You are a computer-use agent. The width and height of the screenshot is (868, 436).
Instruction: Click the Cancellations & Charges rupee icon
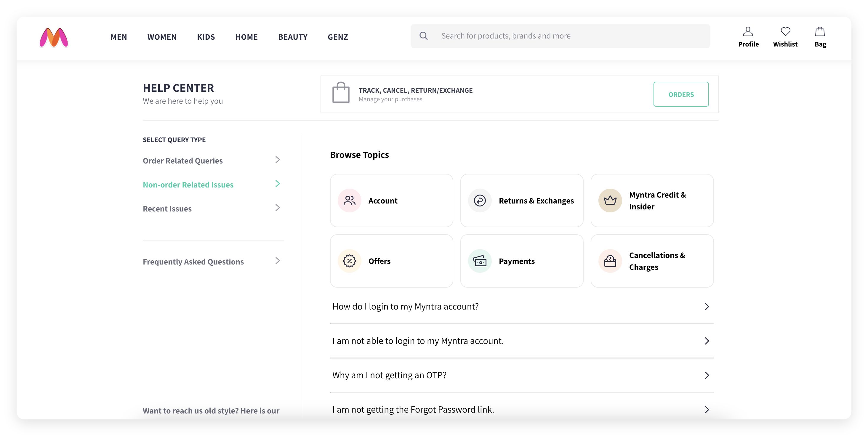pyautogui.click(x=610, y=261)
